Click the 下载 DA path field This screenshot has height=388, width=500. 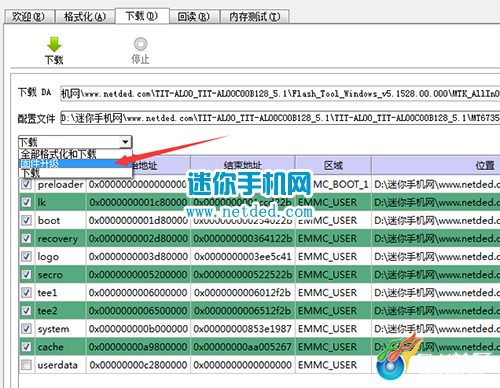(280, 93)
